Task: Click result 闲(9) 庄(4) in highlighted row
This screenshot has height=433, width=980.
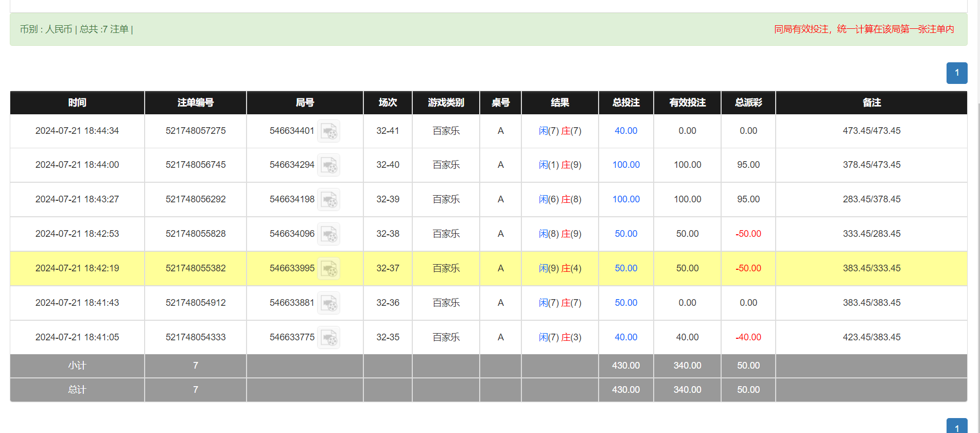Action: click(x=560, y=268)
